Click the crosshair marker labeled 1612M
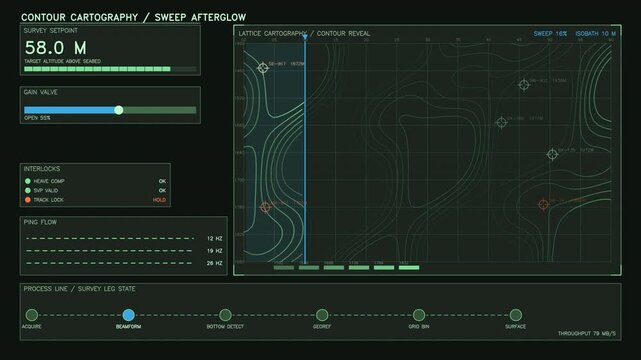 pyautogui.click(x=552, y=154)
